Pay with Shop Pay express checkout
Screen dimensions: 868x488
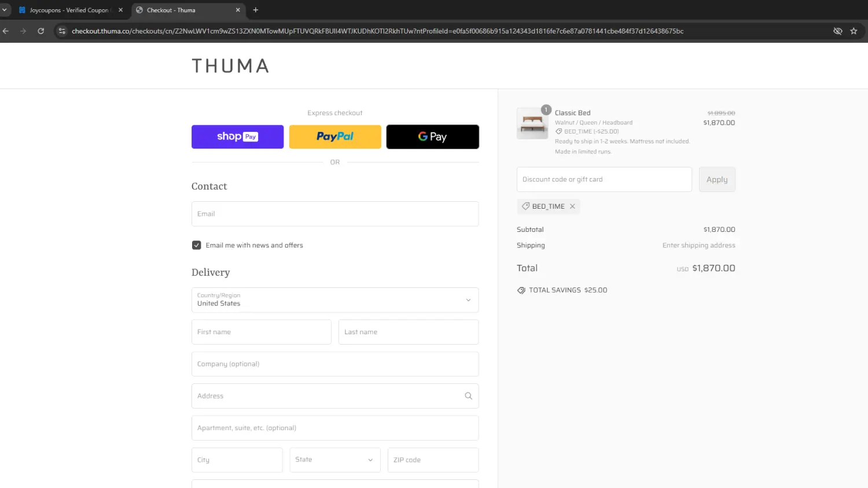(237, 137)
